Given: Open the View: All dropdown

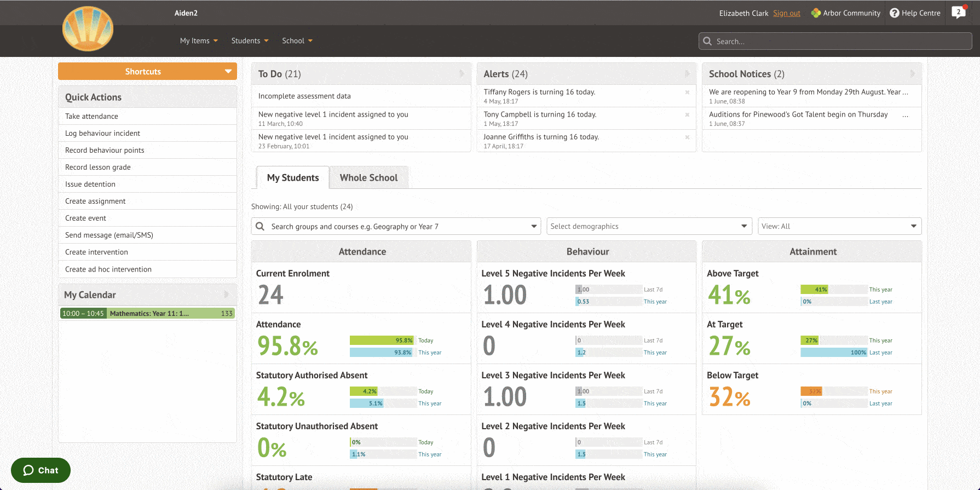Looking at the screenshot, I should [839, 226].
